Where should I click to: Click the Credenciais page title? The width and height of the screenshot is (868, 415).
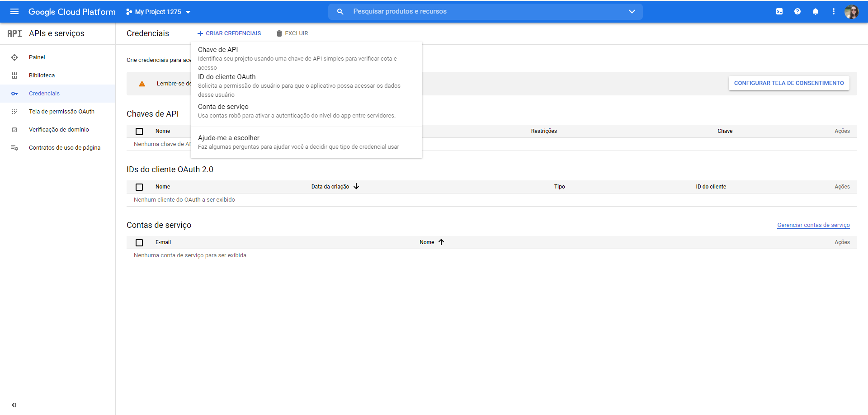point(148,33)
